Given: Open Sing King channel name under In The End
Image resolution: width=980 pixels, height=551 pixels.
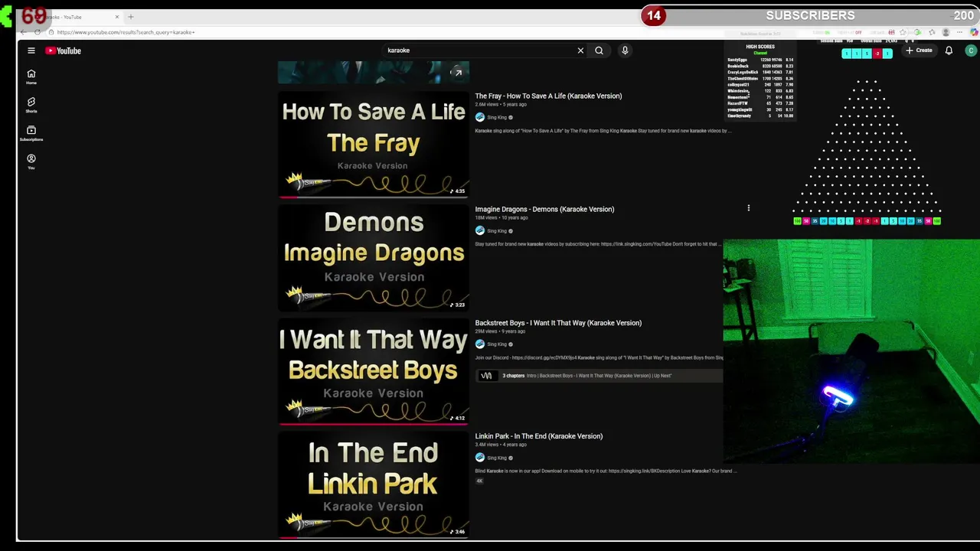Looking at the screenshot, I should (497, 458).
